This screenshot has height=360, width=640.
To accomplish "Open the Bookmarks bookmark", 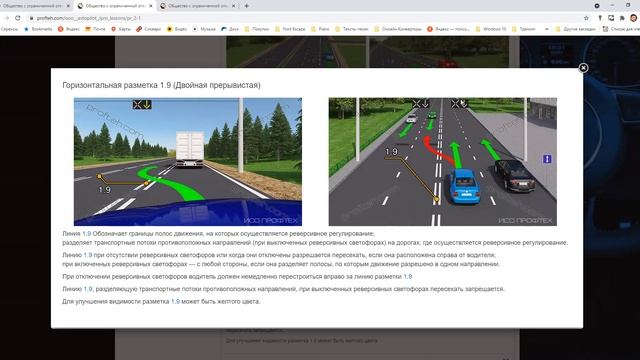I will [38, 29].
